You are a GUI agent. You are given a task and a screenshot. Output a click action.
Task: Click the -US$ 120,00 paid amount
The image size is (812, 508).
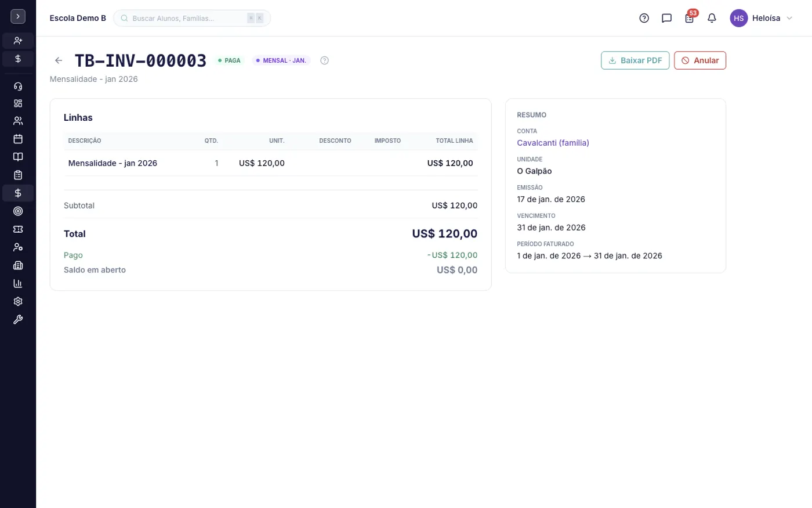(x=452, y=255)
